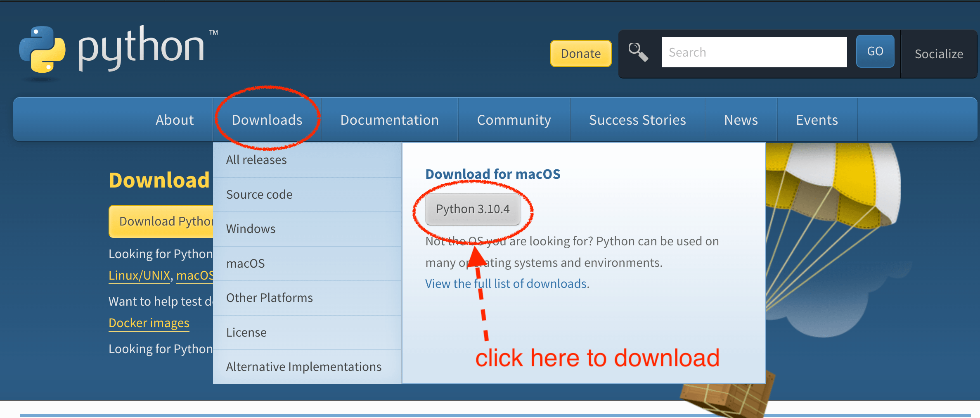Open the Events menu
Screen dimensions: 980x418
[x=817, y=120]
